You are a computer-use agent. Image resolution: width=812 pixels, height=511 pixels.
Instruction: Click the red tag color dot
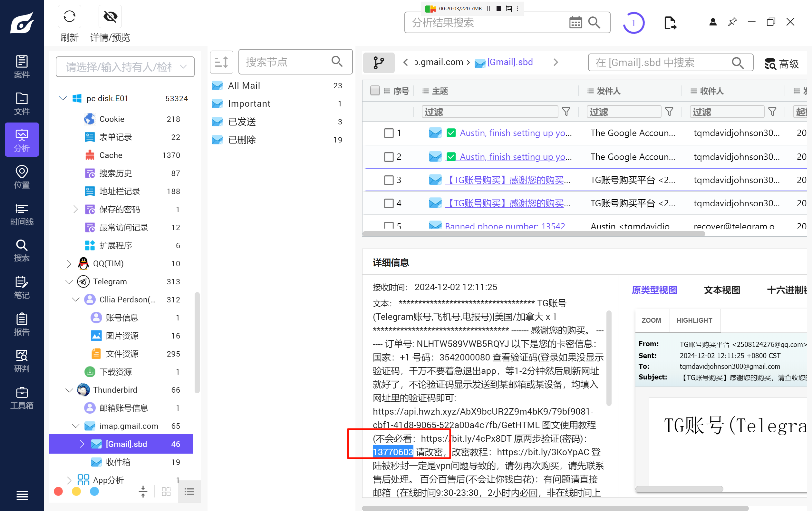click(x=58, y=491)
